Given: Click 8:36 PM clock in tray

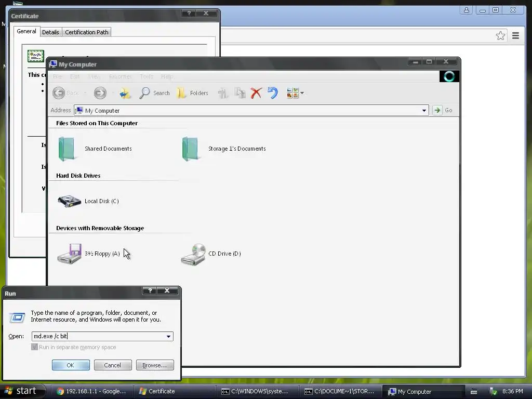Looking at the screenshot, I should tap(512, 392).
